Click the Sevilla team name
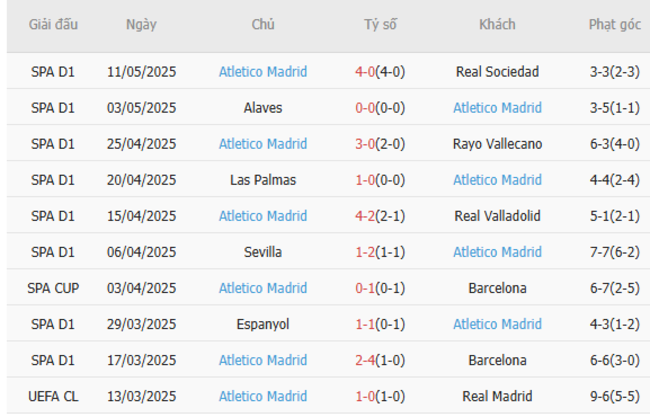The height and width of the screenshot is (417, 650). click(x=263, y=252)
